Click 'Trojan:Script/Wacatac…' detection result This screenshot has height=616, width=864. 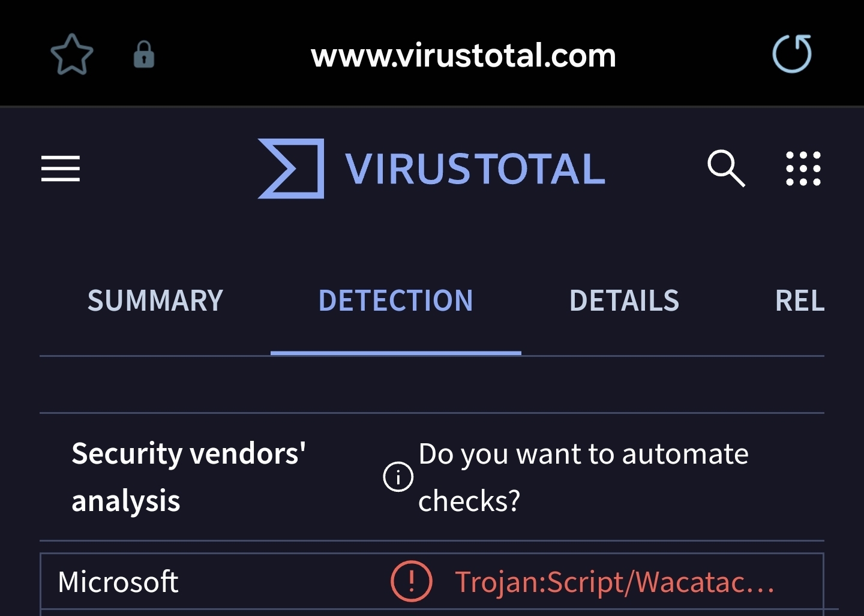click(615, 582)
